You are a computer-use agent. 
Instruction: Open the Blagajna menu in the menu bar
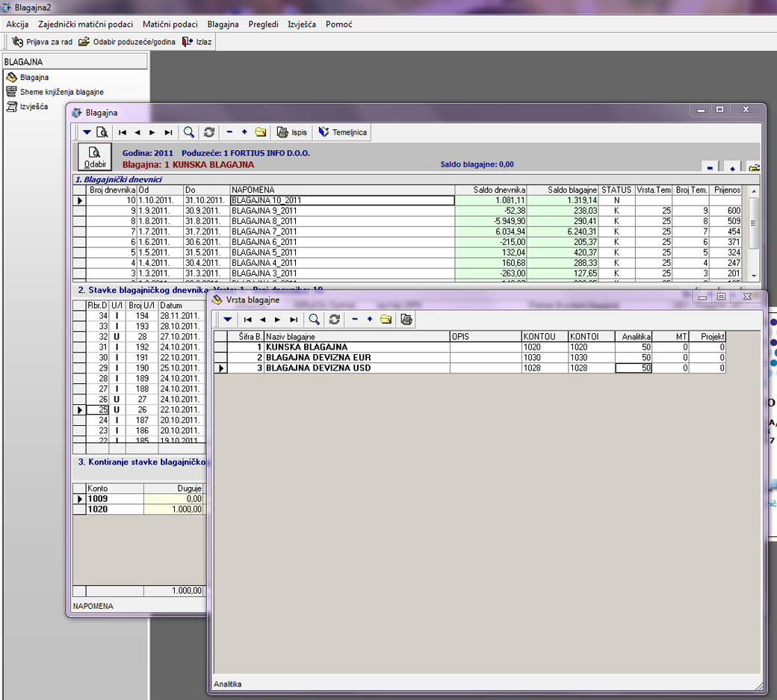(223, 24)
